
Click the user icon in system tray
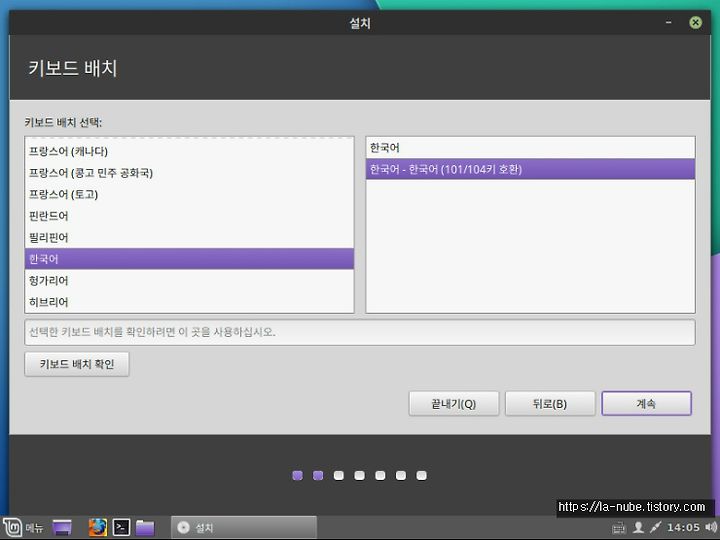[638, 528]
